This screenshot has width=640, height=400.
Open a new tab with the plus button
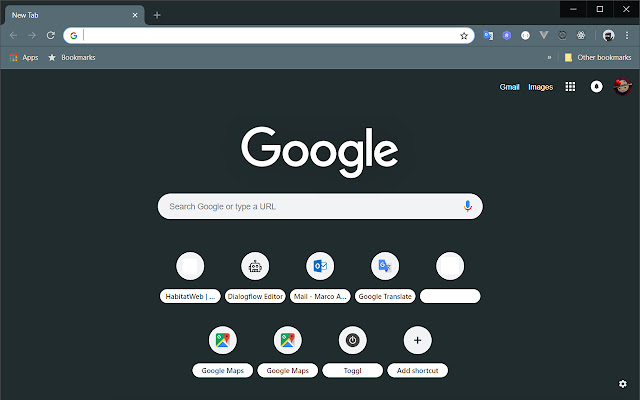[157, 15]
